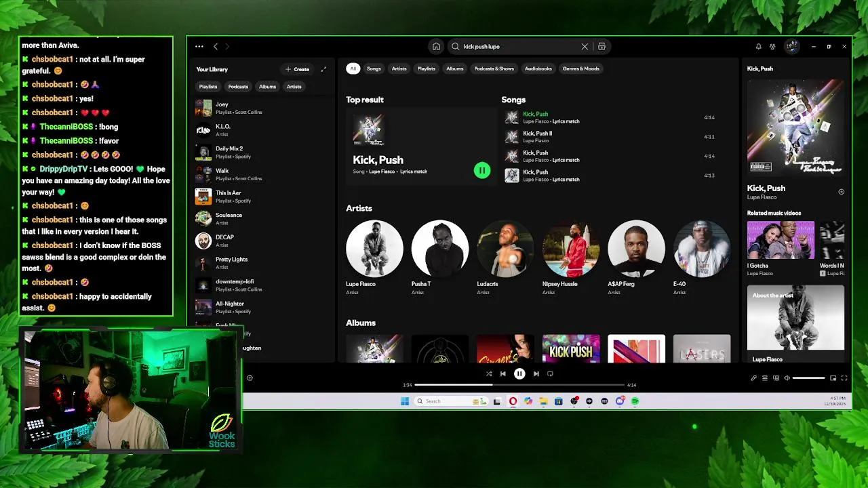
Task: Filter library by Playlists chip
Action: click(x=208, y=87)
